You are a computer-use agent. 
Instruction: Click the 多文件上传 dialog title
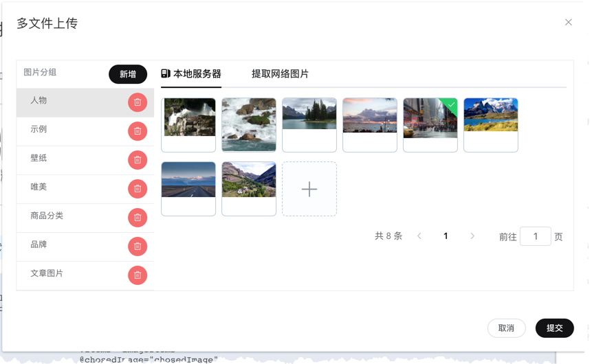tap(47, 23)
